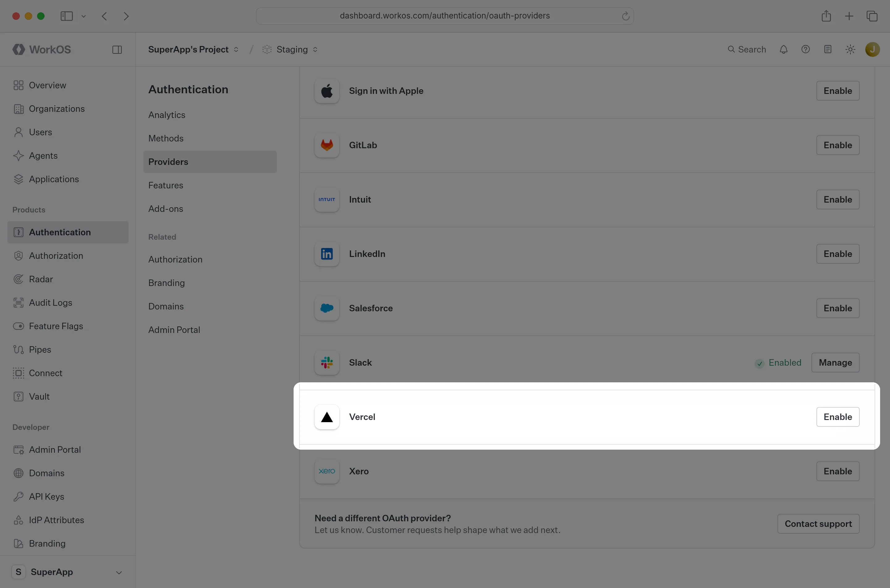
Task: Select the Providers tab
Action: (x=210, y=162)
